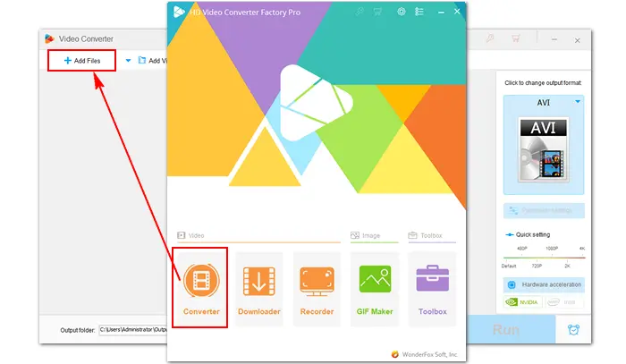The width and height of the screenshot is (626, 364).
Task: Expand the dropdown arrow beside Add Files
Action: (x=128, y=61)
